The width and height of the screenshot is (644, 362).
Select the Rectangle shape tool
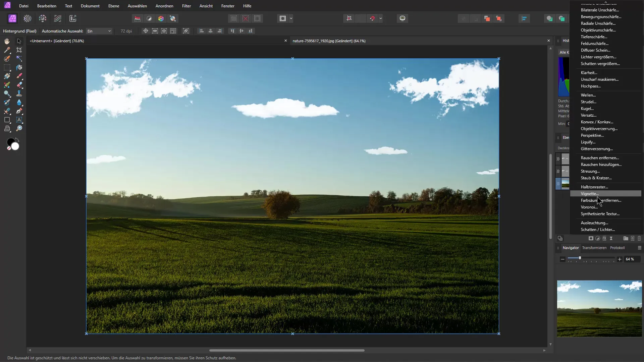[7, 120]
